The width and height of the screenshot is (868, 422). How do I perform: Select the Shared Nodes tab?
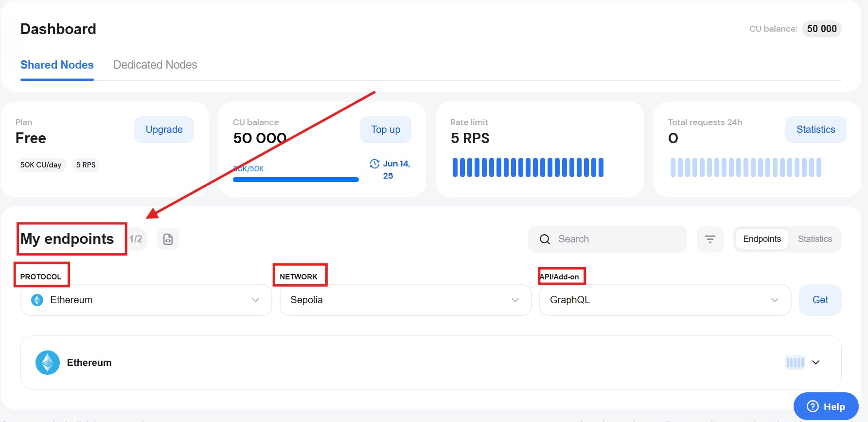click(57, 65)
